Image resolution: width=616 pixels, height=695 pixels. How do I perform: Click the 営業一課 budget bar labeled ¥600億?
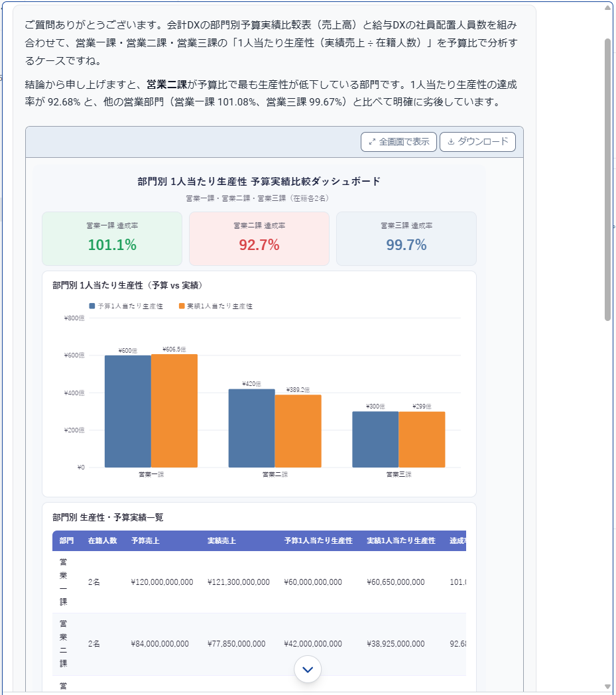(x=127, y=411)
